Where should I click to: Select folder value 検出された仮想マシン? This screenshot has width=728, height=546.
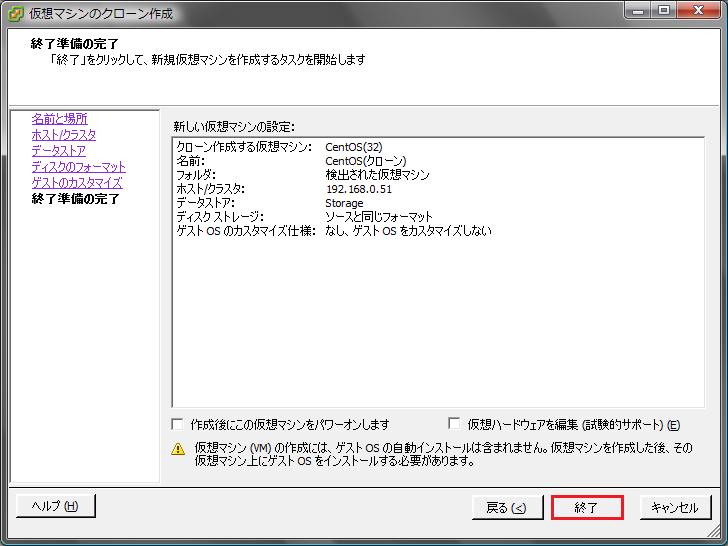pos(377,175)
